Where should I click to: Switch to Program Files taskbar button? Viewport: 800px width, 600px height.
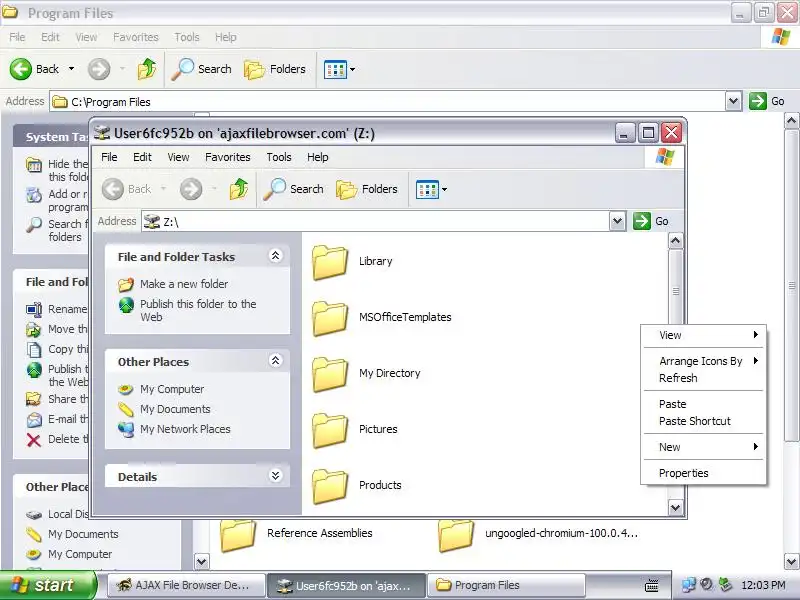click(x=506, y=585)
